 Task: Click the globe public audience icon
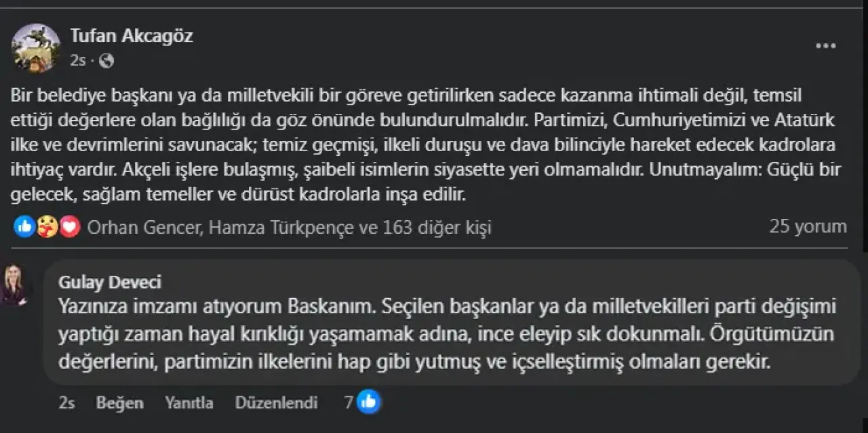click(x=106, y=61)
